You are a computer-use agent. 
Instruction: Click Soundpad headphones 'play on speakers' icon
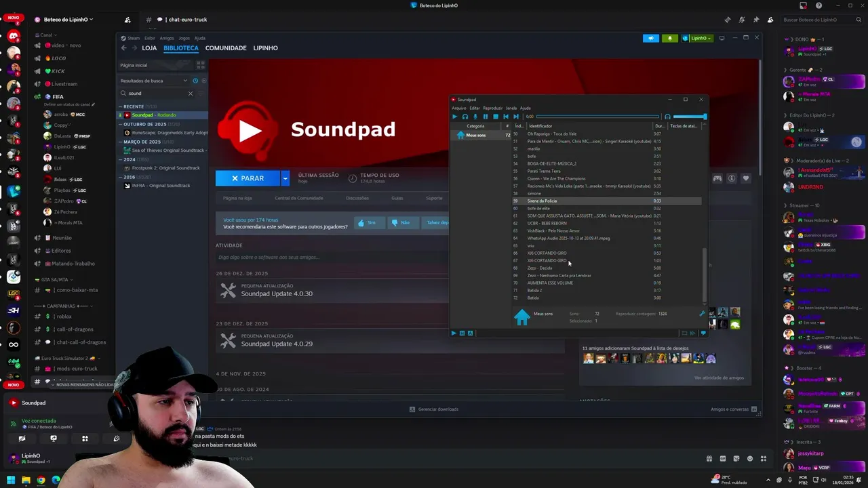click(x=465, y=117)
